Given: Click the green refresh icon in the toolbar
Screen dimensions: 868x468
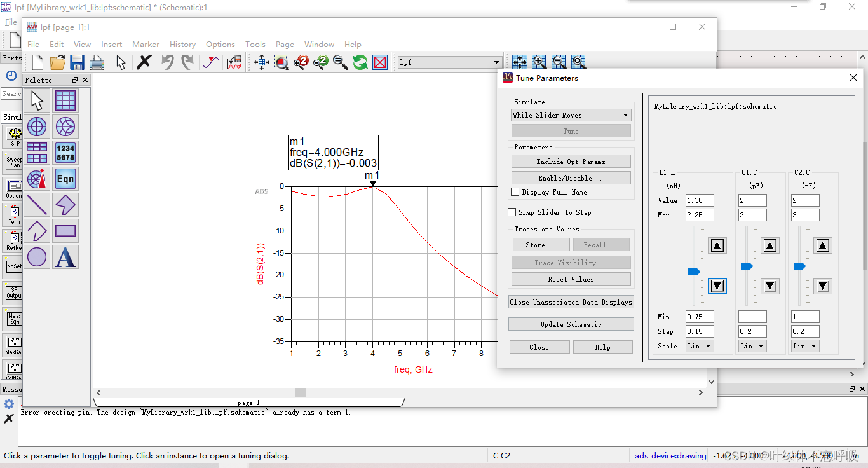Looking at the screenshot, I should point(360,62).
